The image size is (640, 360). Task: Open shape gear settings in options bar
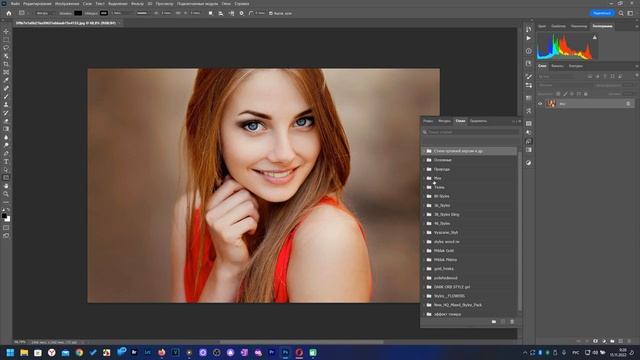pyautogui.click(x=242, y=13)
